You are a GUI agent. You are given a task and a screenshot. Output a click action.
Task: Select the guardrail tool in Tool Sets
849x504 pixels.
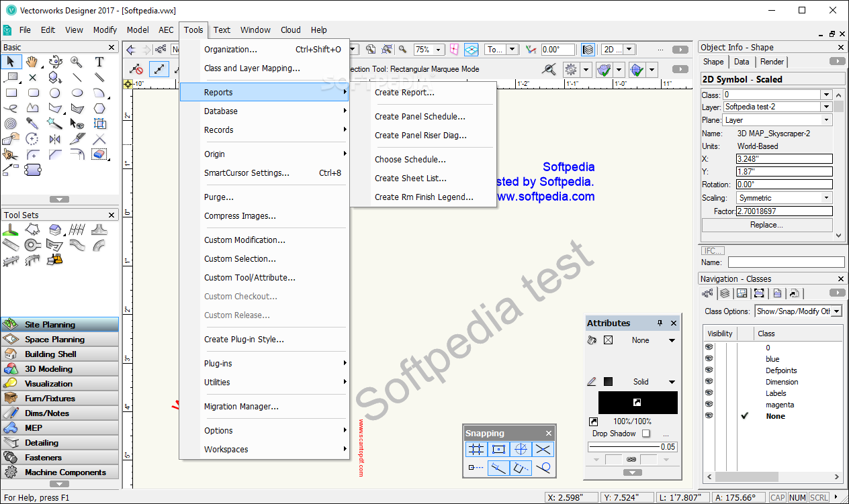(11, 260)
